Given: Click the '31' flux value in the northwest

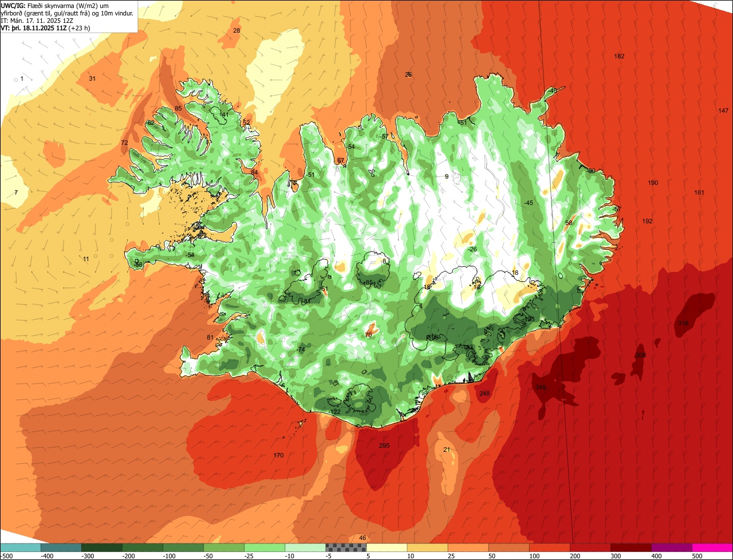Looking at the screenshot, I should [92, 78].
